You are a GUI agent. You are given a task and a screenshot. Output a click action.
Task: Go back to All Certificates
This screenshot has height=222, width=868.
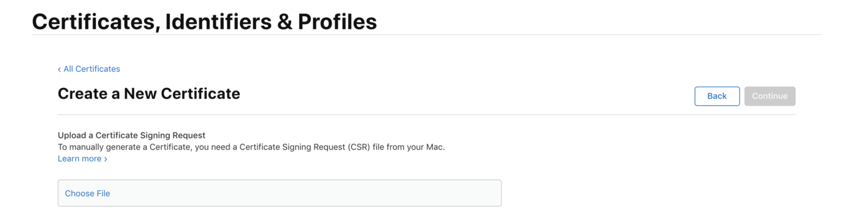92,69
